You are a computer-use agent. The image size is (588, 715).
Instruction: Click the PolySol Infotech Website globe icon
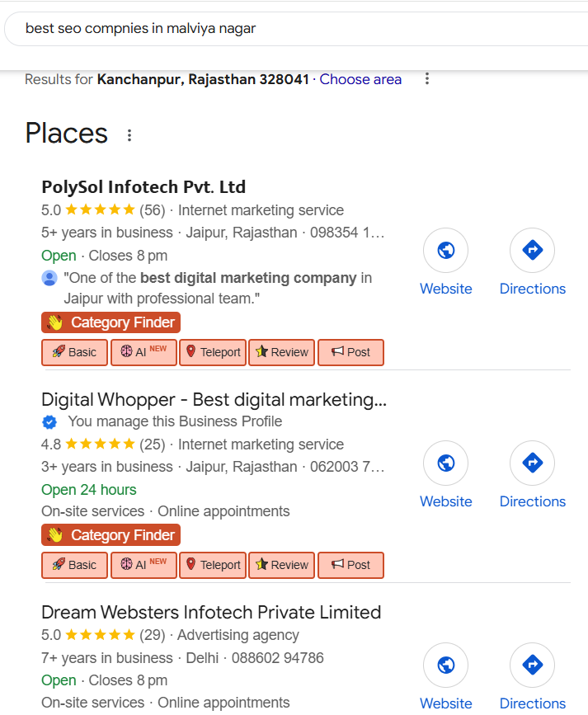click(x=445, y=250)
